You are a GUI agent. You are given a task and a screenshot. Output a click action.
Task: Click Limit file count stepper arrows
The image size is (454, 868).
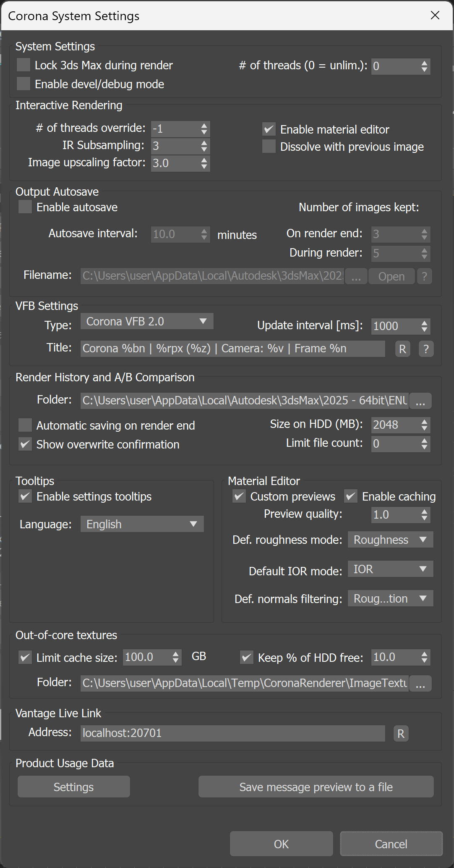pyautogui.click(x=425, y=444)
